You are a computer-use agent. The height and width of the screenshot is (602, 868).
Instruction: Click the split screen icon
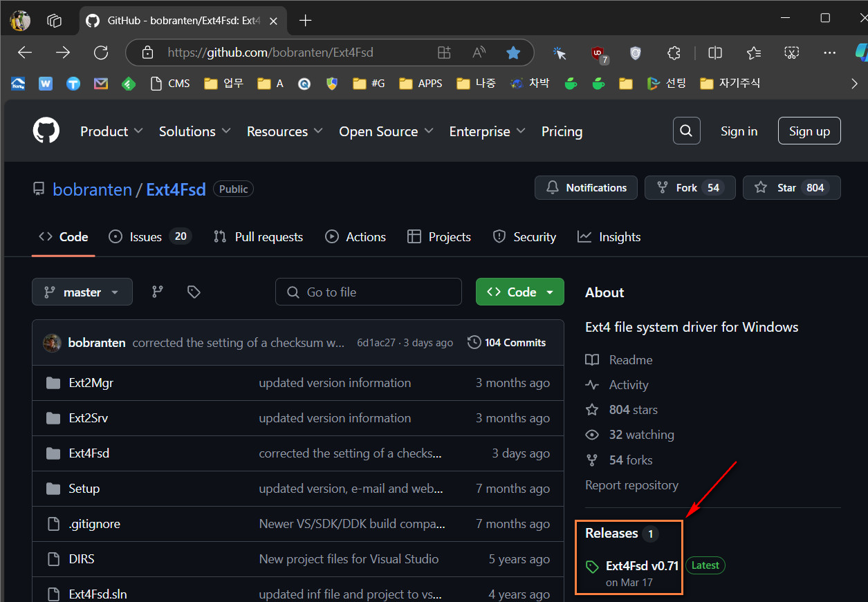(x=716, y=53)
